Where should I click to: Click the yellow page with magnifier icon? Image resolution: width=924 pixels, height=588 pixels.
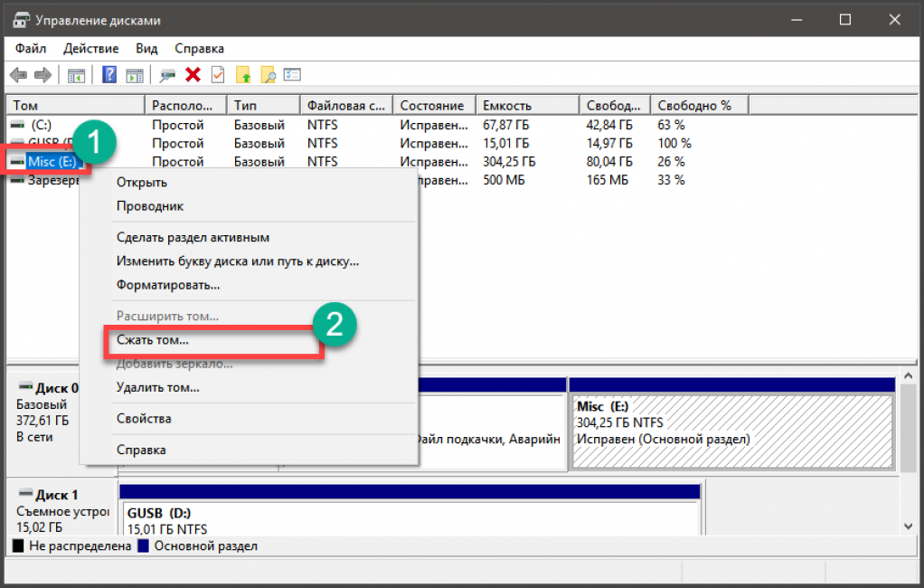pos(268,75)
